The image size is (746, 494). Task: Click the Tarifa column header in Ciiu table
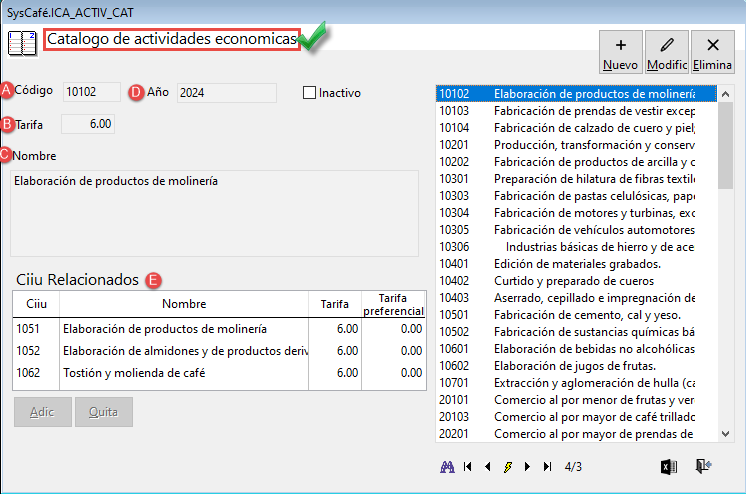pos(334,304)
